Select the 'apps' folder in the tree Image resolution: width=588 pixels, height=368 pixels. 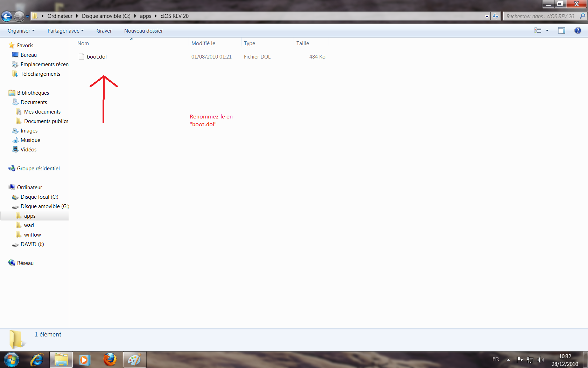coord(30,216)
